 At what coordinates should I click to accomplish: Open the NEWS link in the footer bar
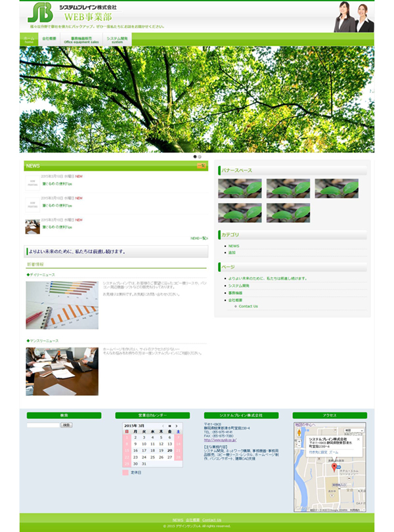[178, 520]
